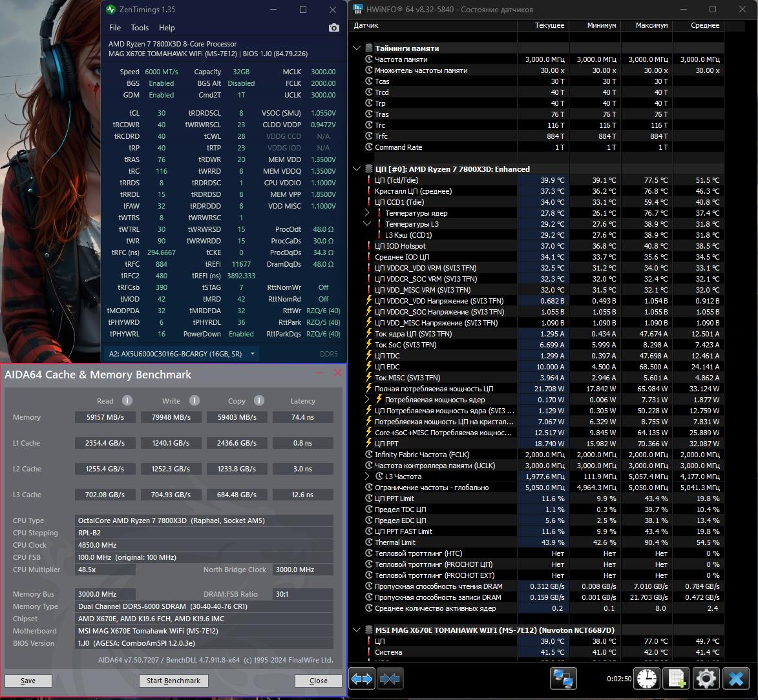Image resolution: width=758 pixels, height=700 pixels.
Task: Click the ZenTimings tCL value 30
Action: click(x=162, y=113)
